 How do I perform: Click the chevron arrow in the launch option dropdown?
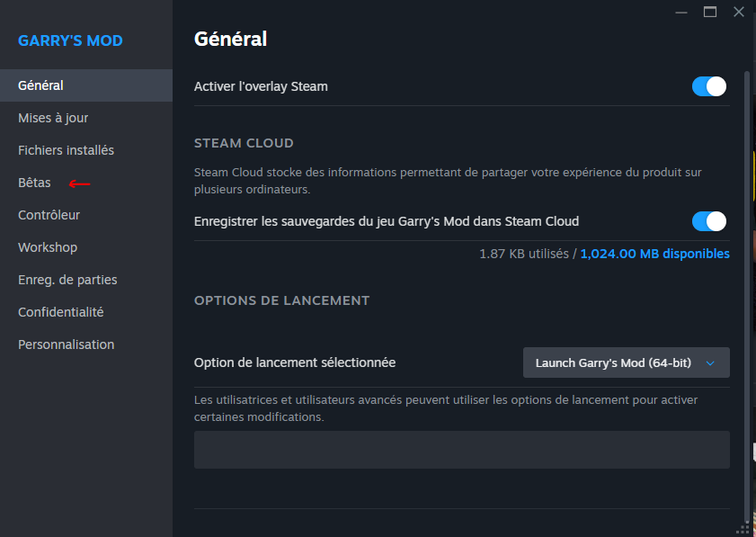(710, 362)
